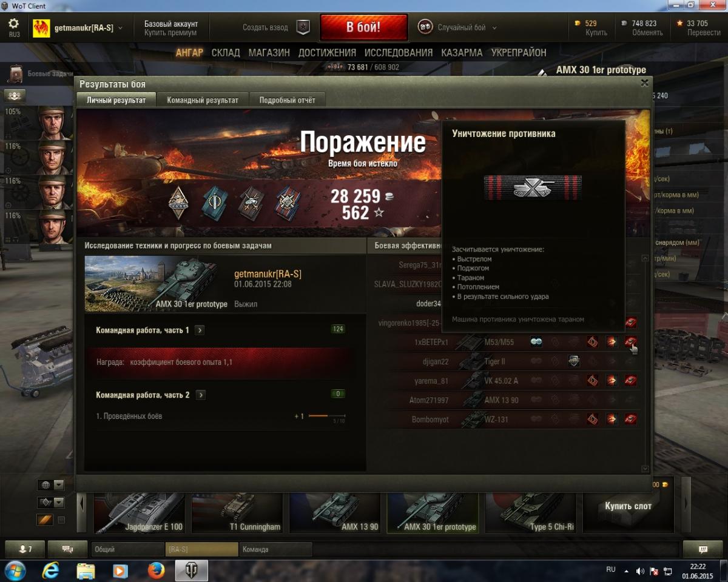This screenshot has width=728, height=582.
Task: Click spotted icon in 1xBETEPx1 row
Action: click(536, 342)
